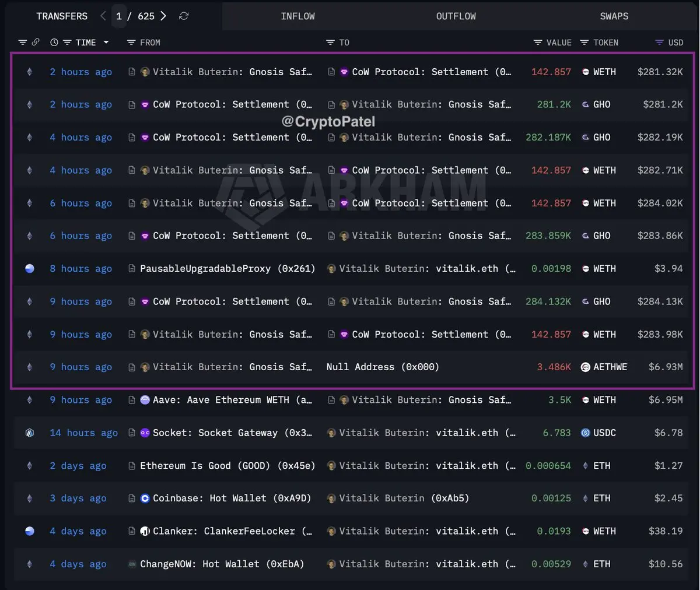Switch to the INFLOW tab
The width and height of the screenshot is (700, 590).
297,16
